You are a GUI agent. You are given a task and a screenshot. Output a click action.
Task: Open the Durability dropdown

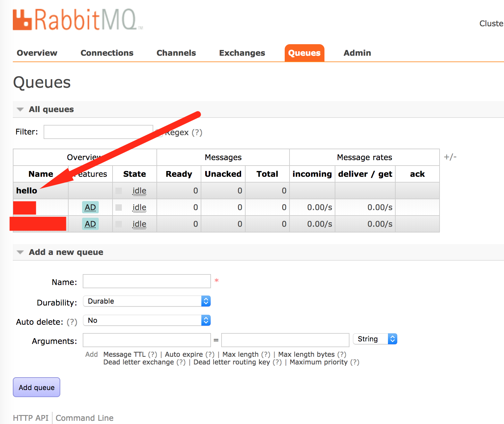pos(147,301)
